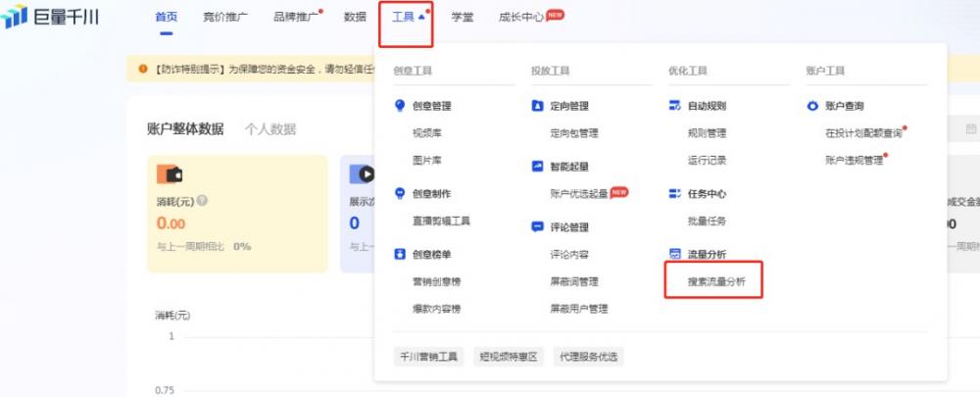This screenshot has height=397, width=980.
Task: Open 在投计划配额查询
Action: click(863, 133)
